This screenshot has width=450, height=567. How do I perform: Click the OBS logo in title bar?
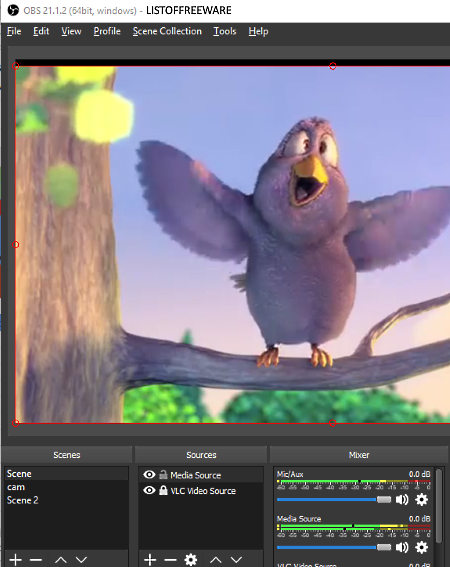[x=13, y=10]
